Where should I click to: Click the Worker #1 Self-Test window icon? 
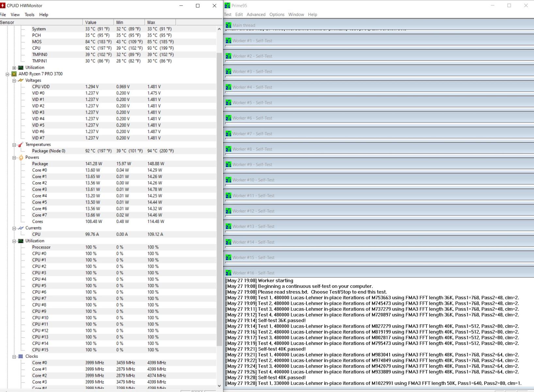(x=228, y=41)
